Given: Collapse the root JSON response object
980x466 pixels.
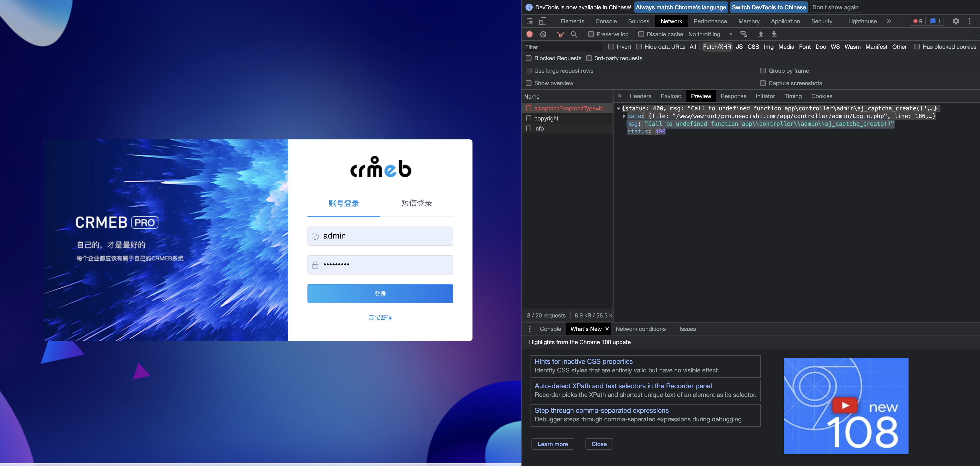Looking at the screenshot, I should 619,108.
